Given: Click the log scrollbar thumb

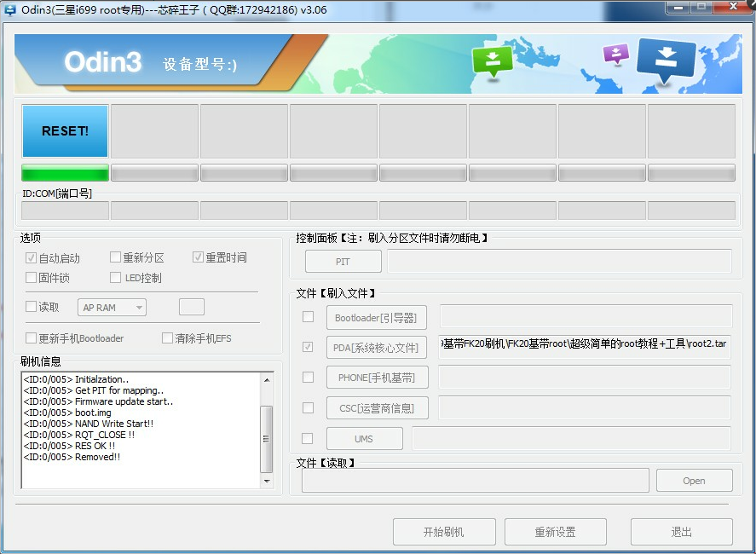Looking at the screenshot, I should tap(266, 439).
